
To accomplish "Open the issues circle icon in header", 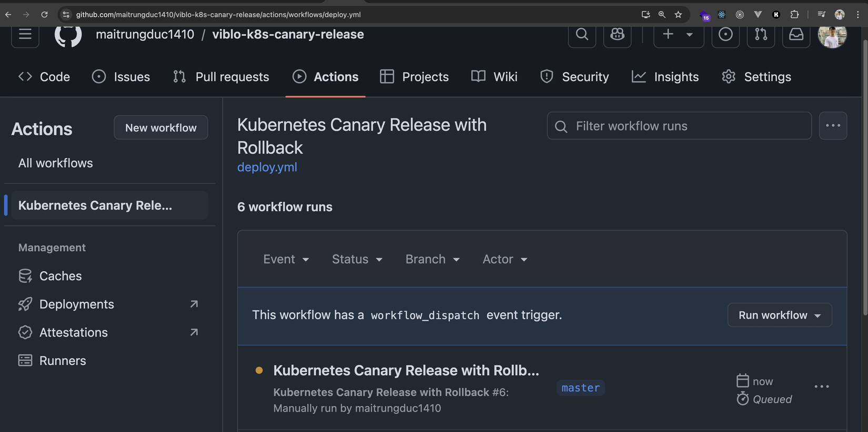I will click(725, 35).
